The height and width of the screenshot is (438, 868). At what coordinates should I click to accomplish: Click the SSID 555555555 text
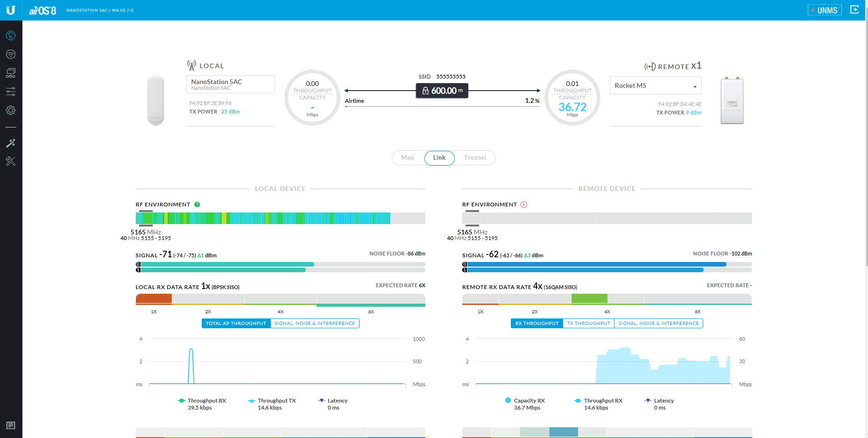point(442,77)
